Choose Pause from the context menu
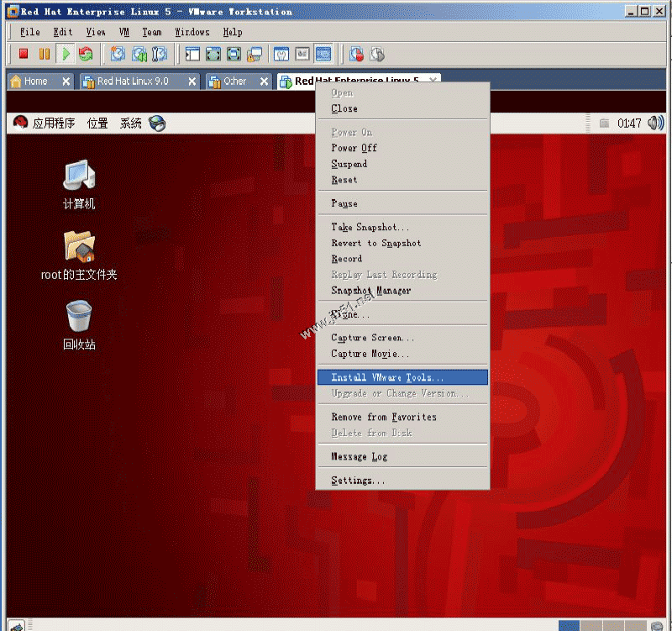The width and height of the screenshot is (672, 631). [402, 203]
